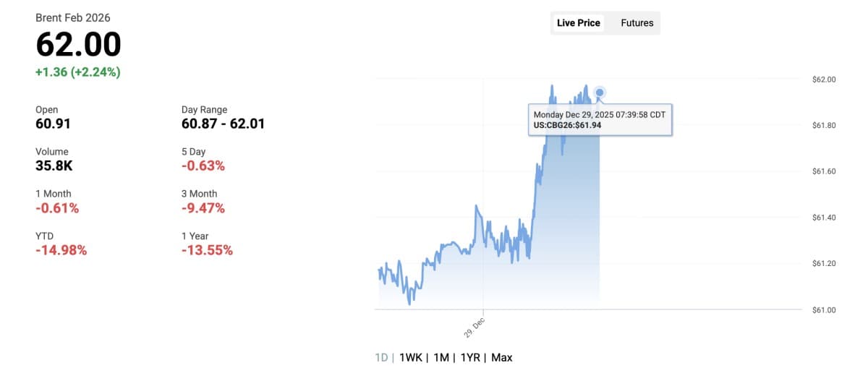Click the US:CBG26 price tooltip
Viewport: 868px width, 381px height.
600,120
